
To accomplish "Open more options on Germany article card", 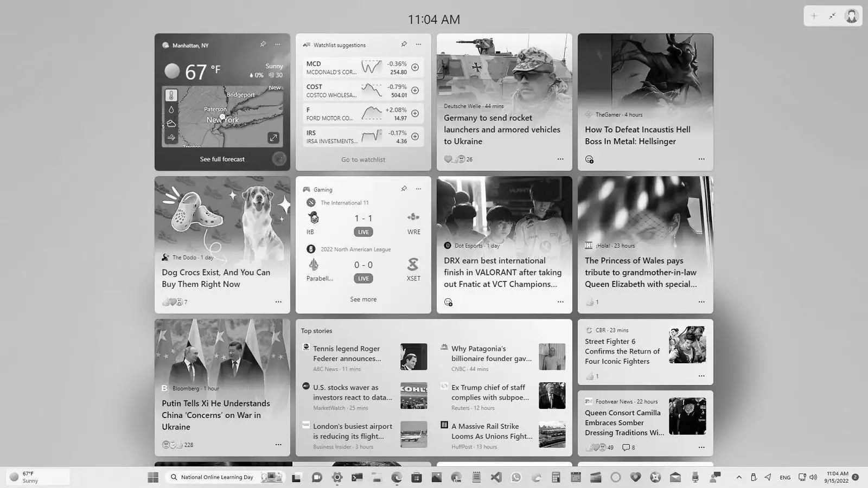I will click(x=560, y=159).
